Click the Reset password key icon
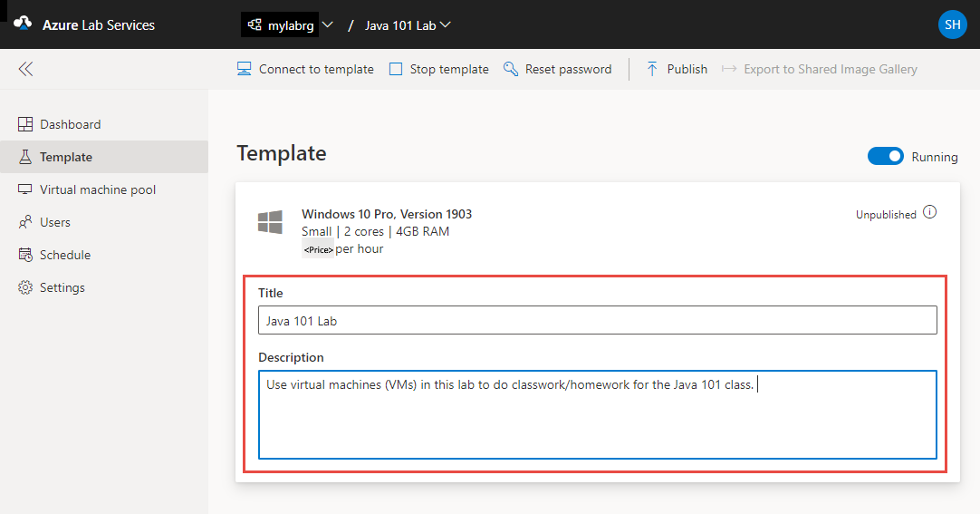This screenshot has width=980, height=514. pos(511,69)
